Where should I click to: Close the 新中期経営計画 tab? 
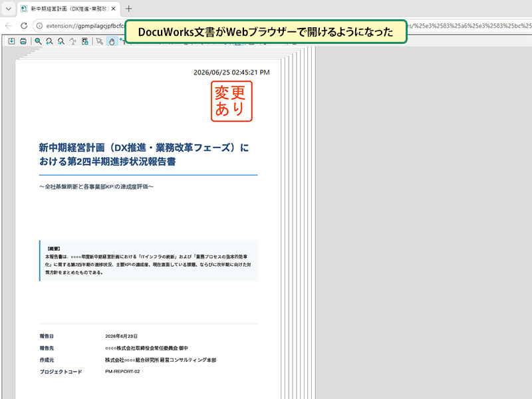coord(113,9)
